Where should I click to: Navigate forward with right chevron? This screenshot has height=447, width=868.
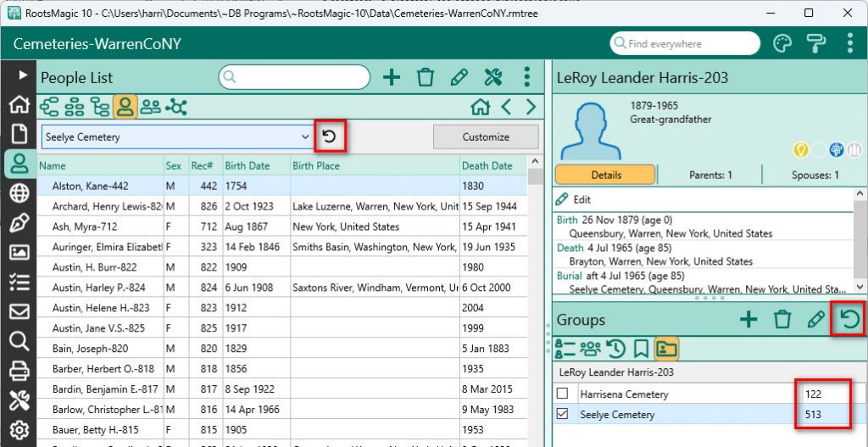coord(531,106)
